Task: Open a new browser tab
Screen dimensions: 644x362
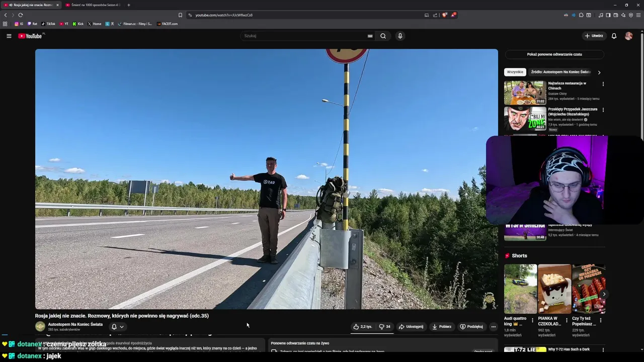Action: [x=128, y=5]
